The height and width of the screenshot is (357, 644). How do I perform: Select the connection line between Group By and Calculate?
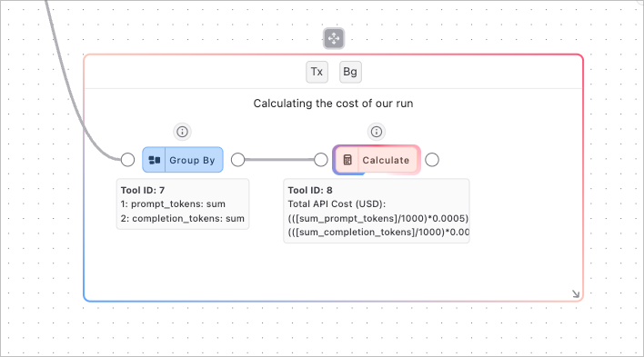pos(279,160)
